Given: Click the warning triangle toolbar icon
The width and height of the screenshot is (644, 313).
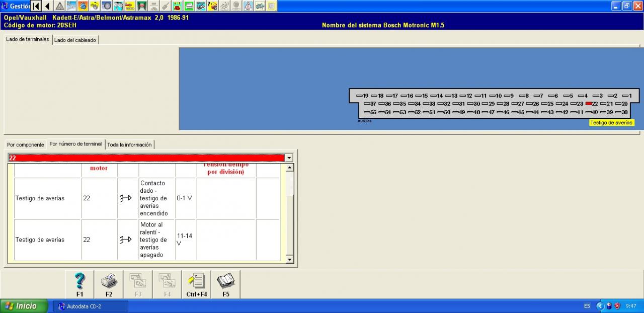Looking at the screenshot, I should [x=59, y=6].
